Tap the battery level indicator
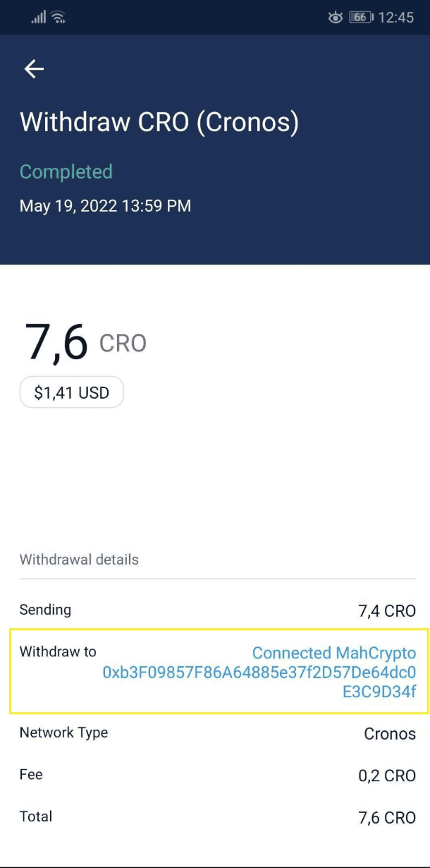430x868 pixels. click(360, 17)
